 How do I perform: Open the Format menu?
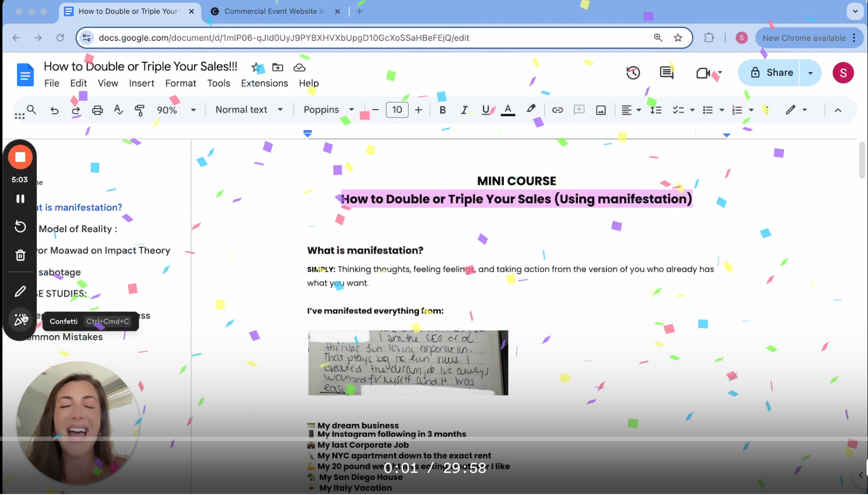(181, 83)
